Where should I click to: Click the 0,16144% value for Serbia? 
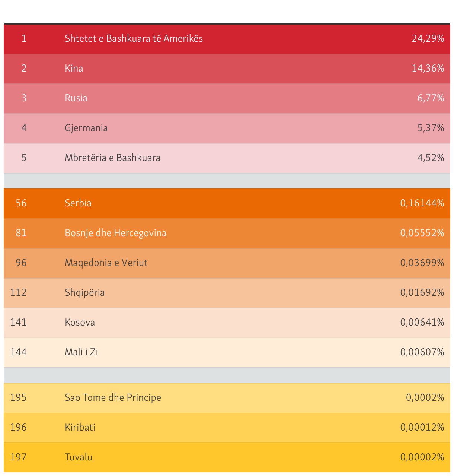[x=422, y=203]
